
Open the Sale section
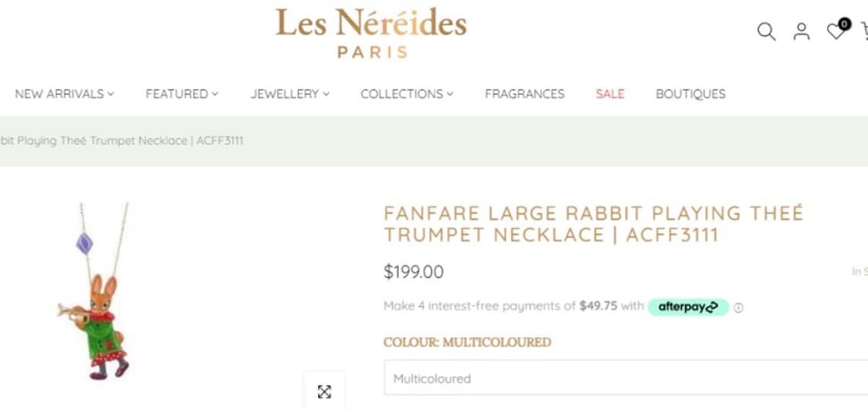[610, 94]
